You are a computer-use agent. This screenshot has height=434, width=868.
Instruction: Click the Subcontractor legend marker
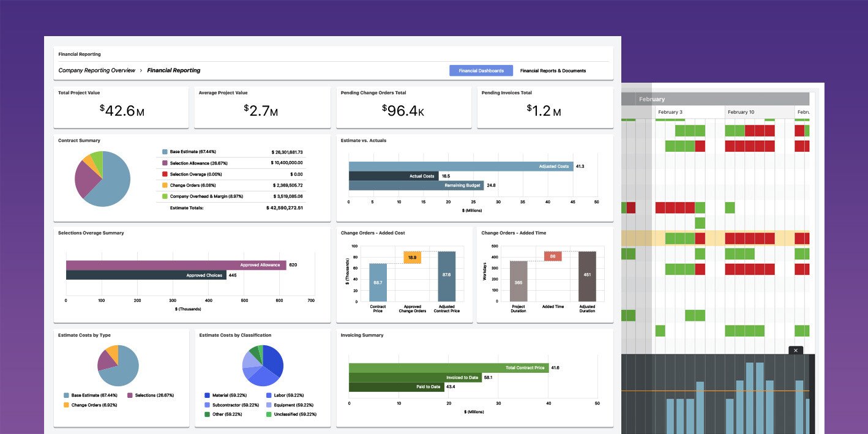coord(207,405)
